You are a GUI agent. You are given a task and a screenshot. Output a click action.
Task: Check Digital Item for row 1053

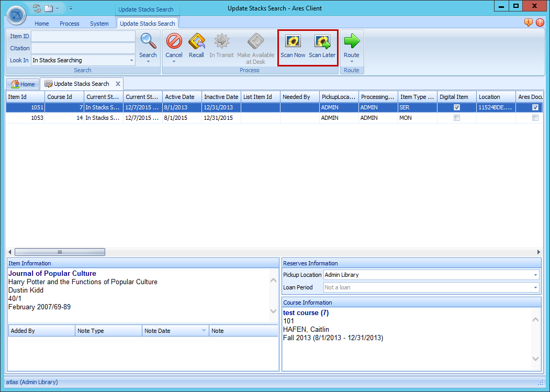tap(456, 118)
